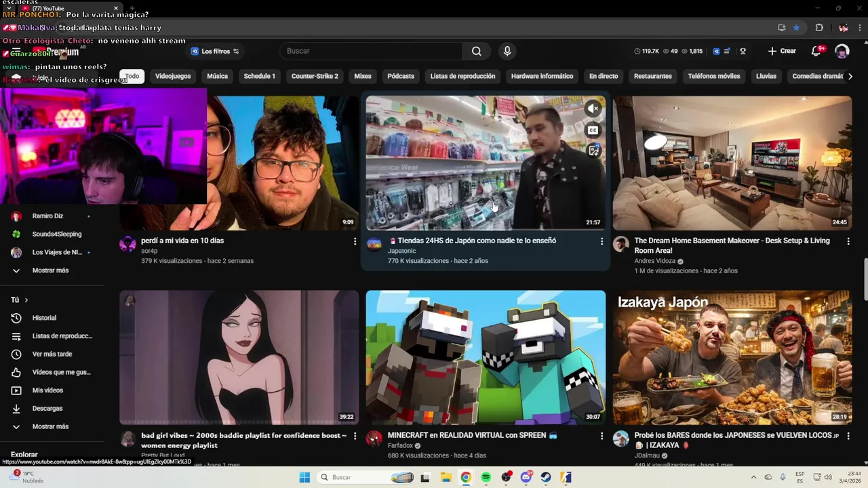Open options for 'perdí a mi vida' video
868x488 pixels.
click(355, 241)
